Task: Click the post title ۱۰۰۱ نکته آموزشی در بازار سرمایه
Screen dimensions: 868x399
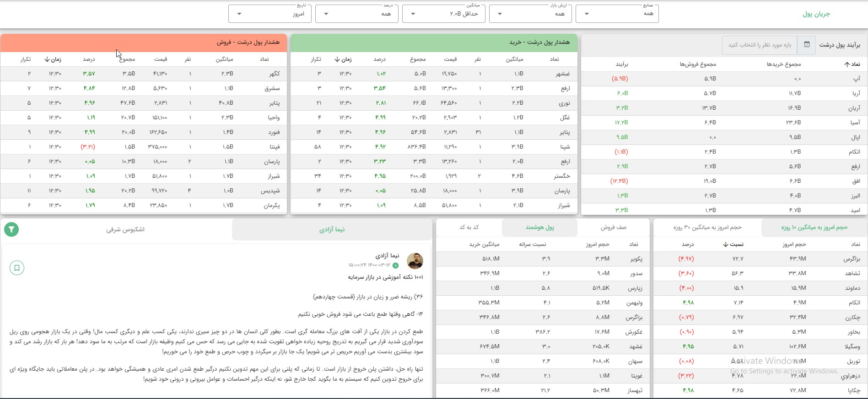Action: pos(385,277)
